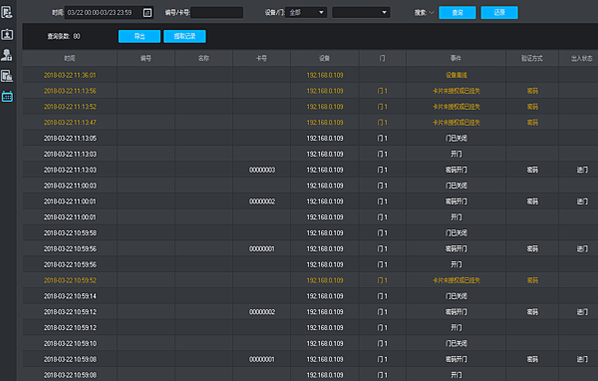Click the 提取记录 extract records button
The width and height of the screenshot is (598, 381).
(x=185, y=36)
